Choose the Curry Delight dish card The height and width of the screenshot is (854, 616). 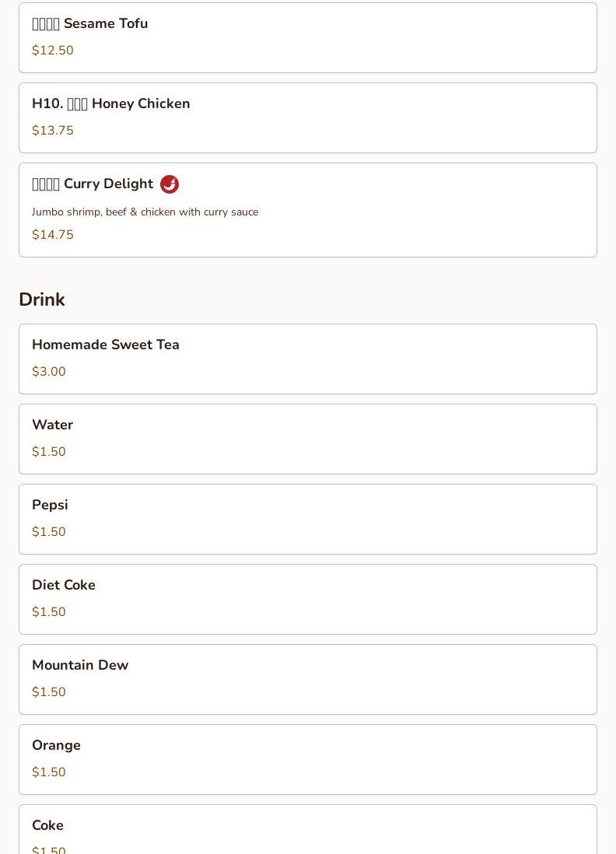(307, 210)
